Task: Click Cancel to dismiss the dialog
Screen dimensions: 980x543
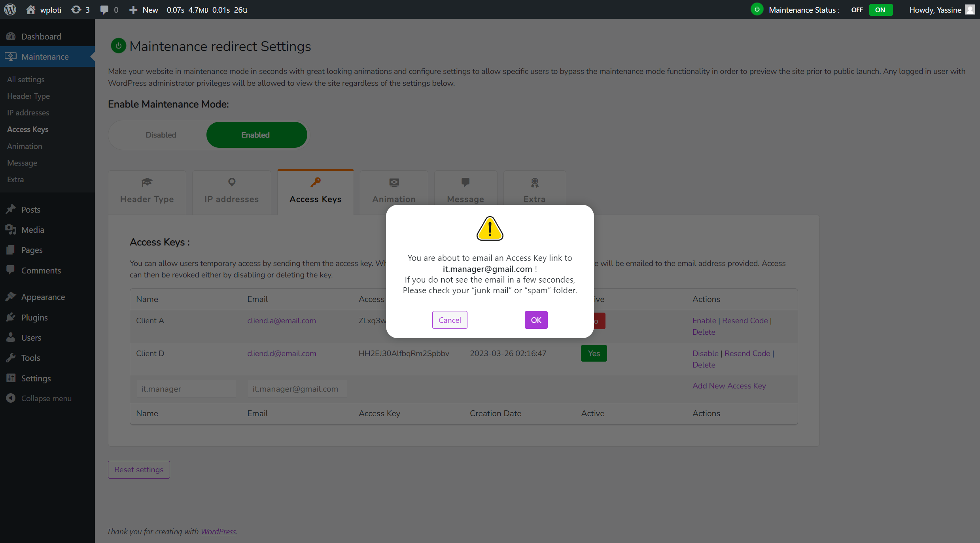Action: [450, 320]
